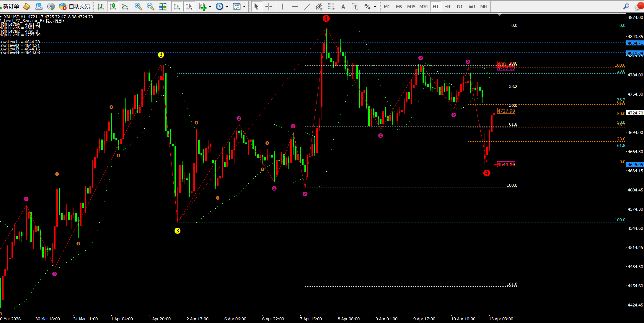644x323 pixels.
Task: Open search with the magnifier icon
Action: pos(626,6)
